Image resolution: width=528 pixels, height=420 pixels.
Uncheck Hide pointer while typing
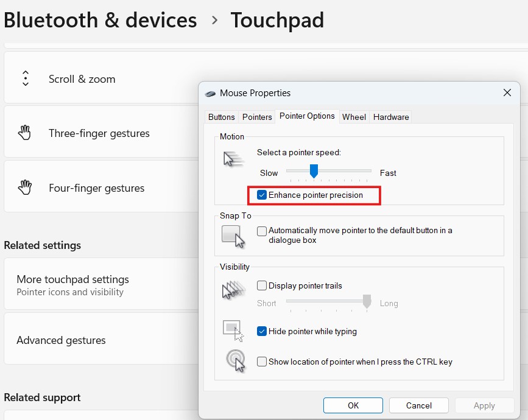click(262, 332)
